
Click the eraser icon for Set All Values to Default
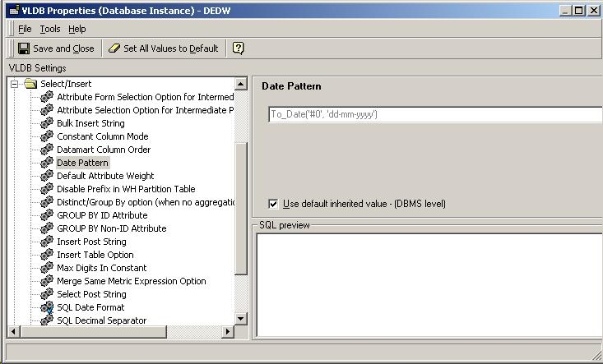pyautogui.click(x=114, y=48)
